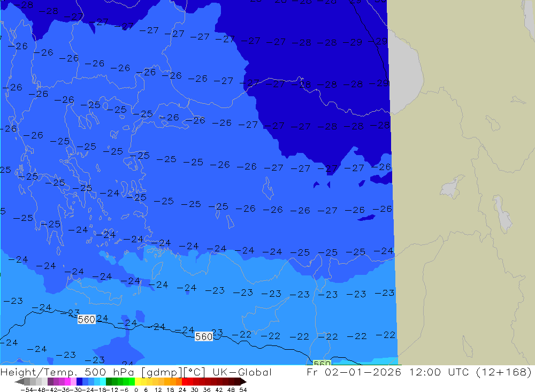Click the '-54' legend value
This screenshot has width=535, height=392.
27,390
